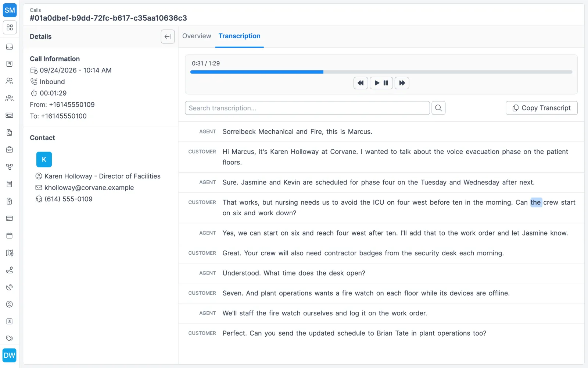The width and height of the screenshot is (588, 368).
Task: Open the user profile circle icon in sidebar
Action: tap(10, 304)
